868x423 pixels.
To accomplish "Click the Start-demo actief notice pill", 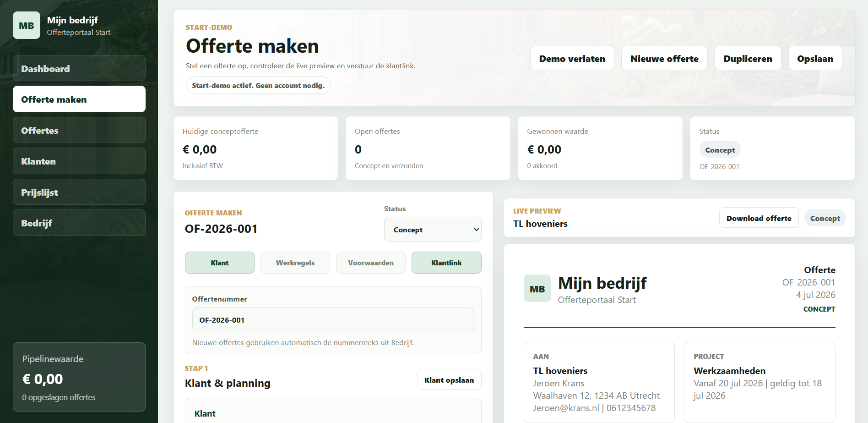I will [258, 85].
